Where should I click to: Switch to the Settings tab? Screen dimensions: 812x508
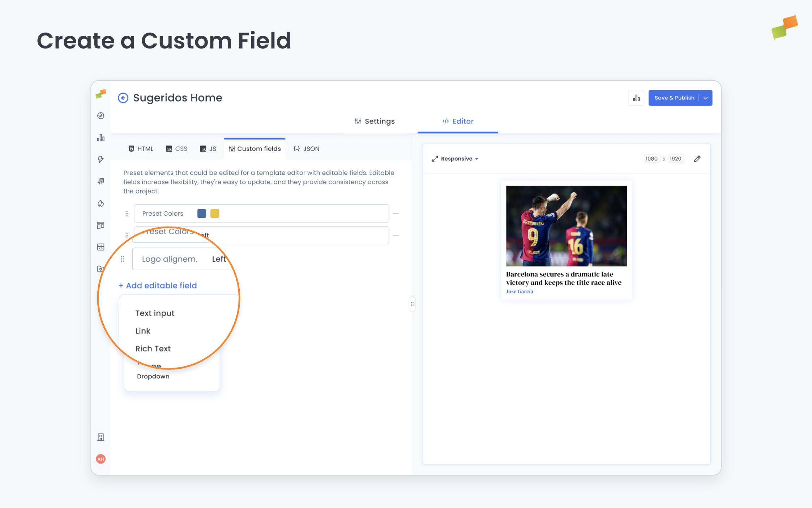coord(375,121)
